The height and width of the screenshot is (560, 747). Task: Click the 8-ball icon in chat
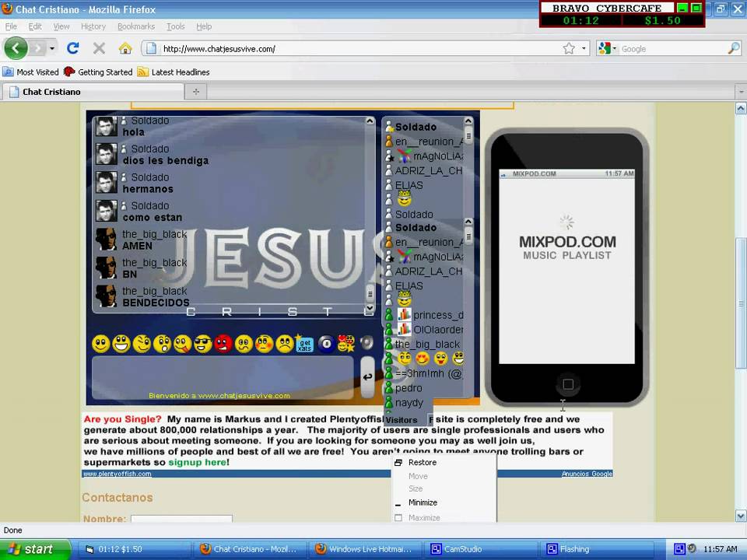(326, 343)
